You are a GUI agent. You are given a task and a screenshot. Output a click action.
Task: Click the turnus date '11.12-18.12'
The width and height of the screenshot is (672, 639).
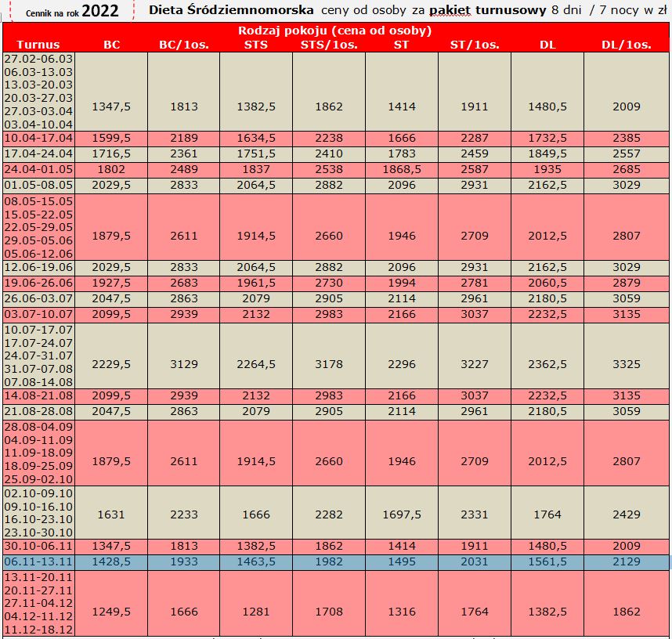(38, 630)
